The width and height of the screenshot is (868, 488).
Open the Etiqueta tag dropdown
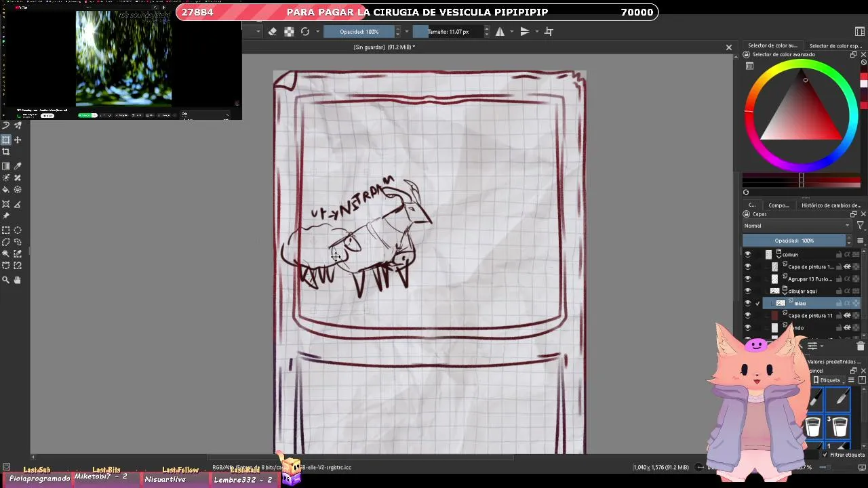pos(827,380)
